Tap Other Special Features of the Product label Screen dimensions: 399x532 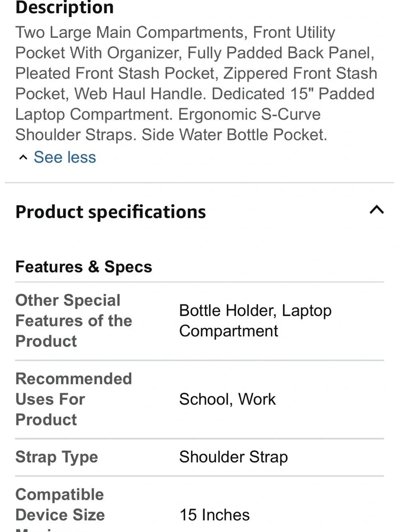tap(74, 320)
